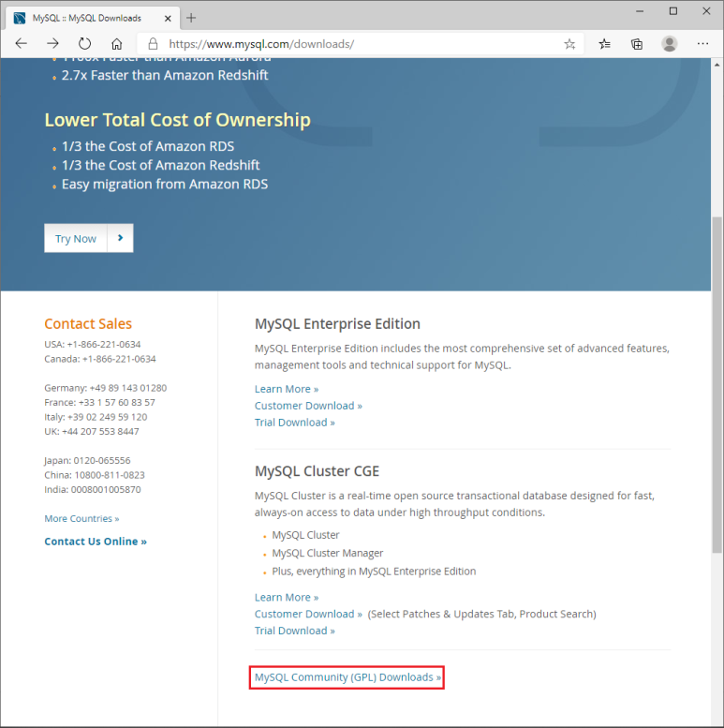This screenshot has height=728, width=724.
Task: Open Contact Us Online link
Action: pos(96,542)
